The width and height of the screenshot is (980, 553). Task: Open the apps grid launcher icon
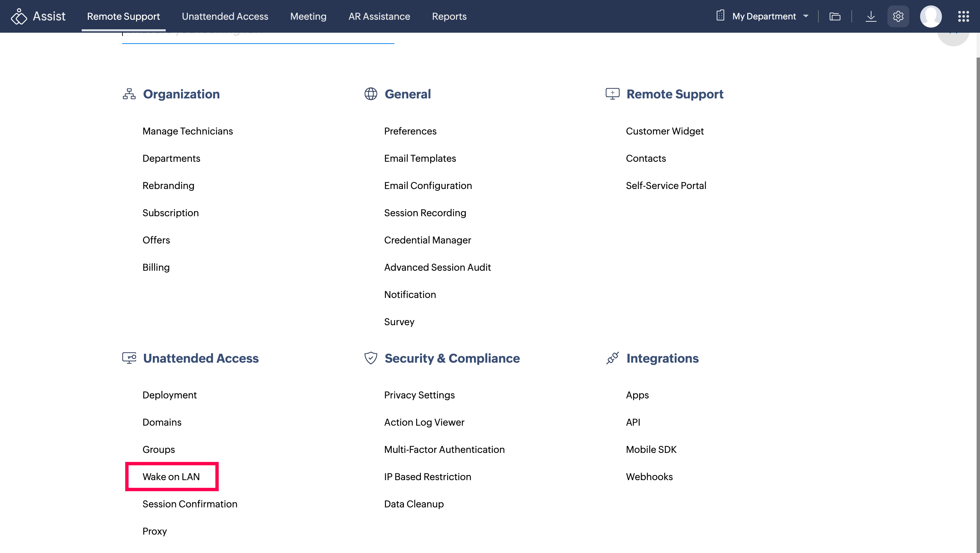coord(963,16)
